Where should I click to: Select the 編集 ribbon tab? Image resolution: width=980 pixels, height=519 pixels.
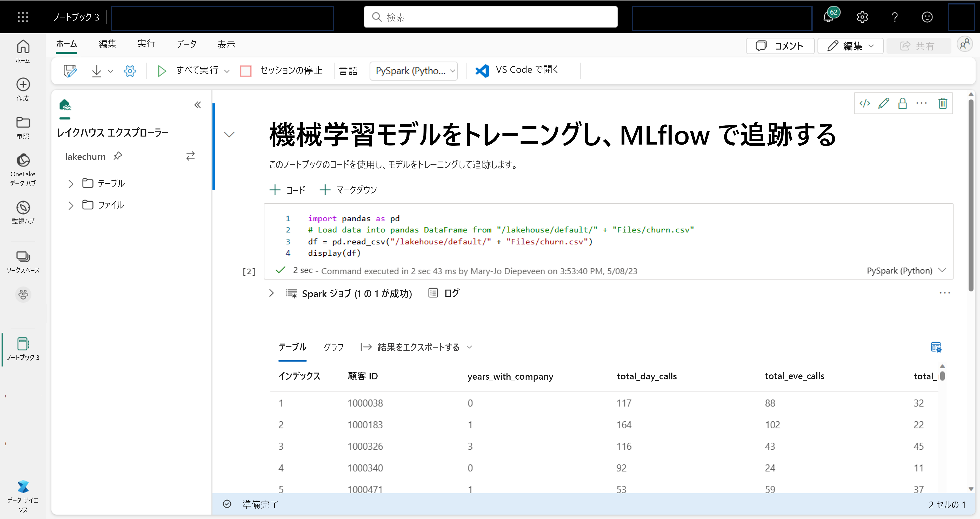point(107,44)
